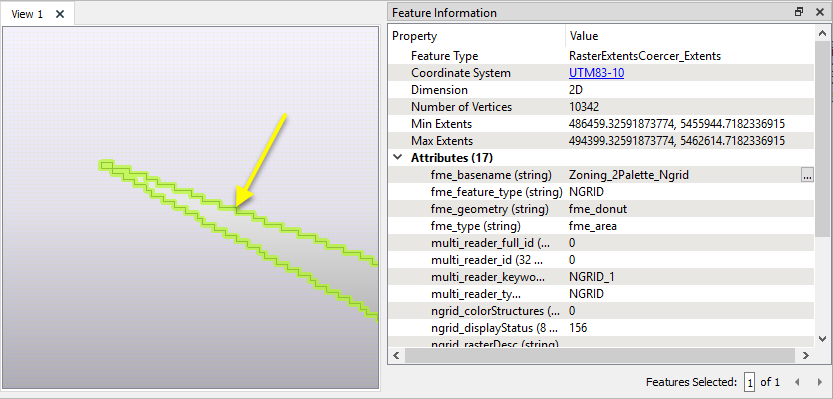The width and height of the screenshot is (833, 399).
Task: Click the selected feature index field
Action: pos(749,382)
